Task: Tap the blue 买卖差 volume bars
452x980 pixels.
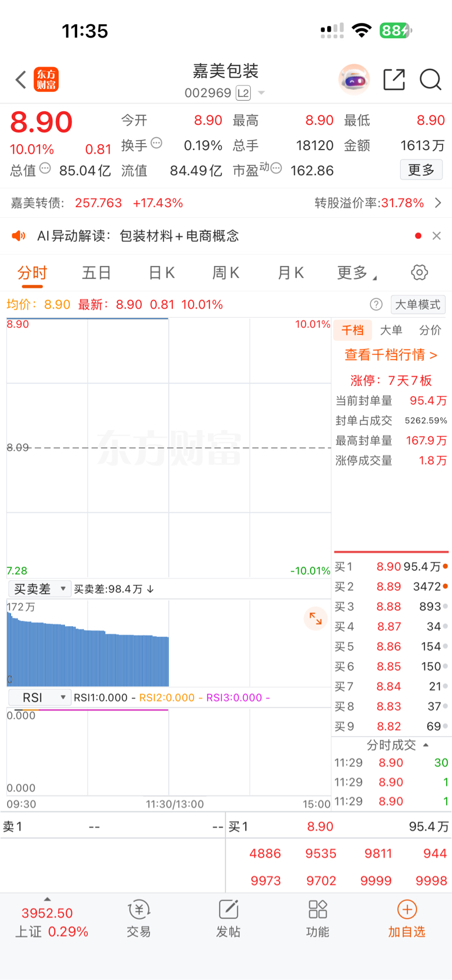Action: point(88,650)
